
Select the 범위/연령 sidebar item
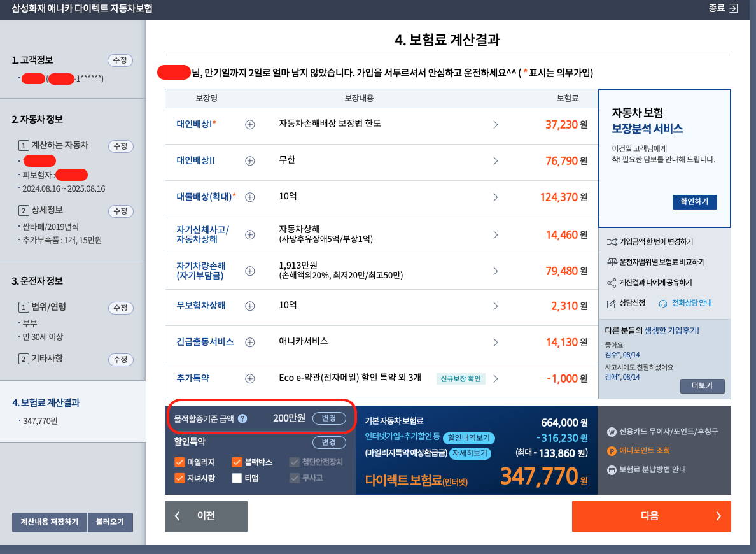[43, 307]
